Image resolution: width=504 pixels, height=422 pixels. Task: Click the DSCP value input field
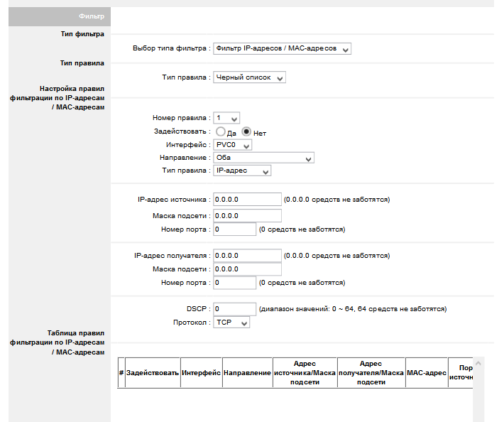[x=234, y=309]
